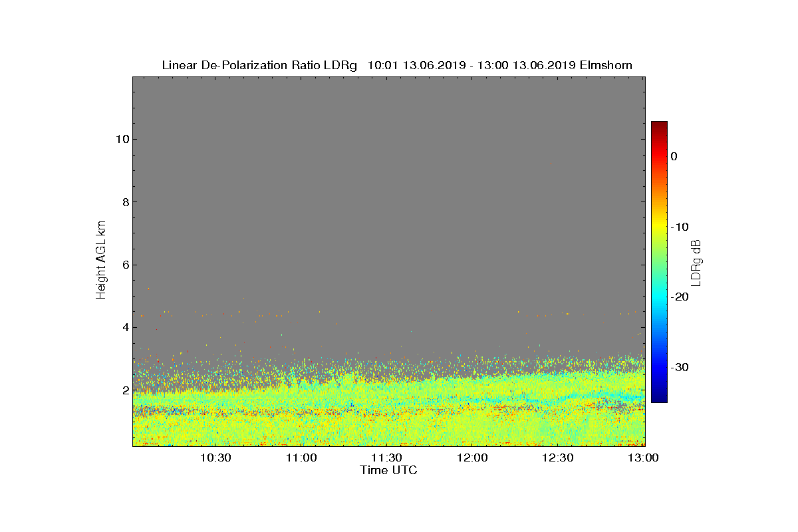This screenshot has height=532, width=798.
Task: Click the Height AGL km axis title
Action: pos(101,261)
